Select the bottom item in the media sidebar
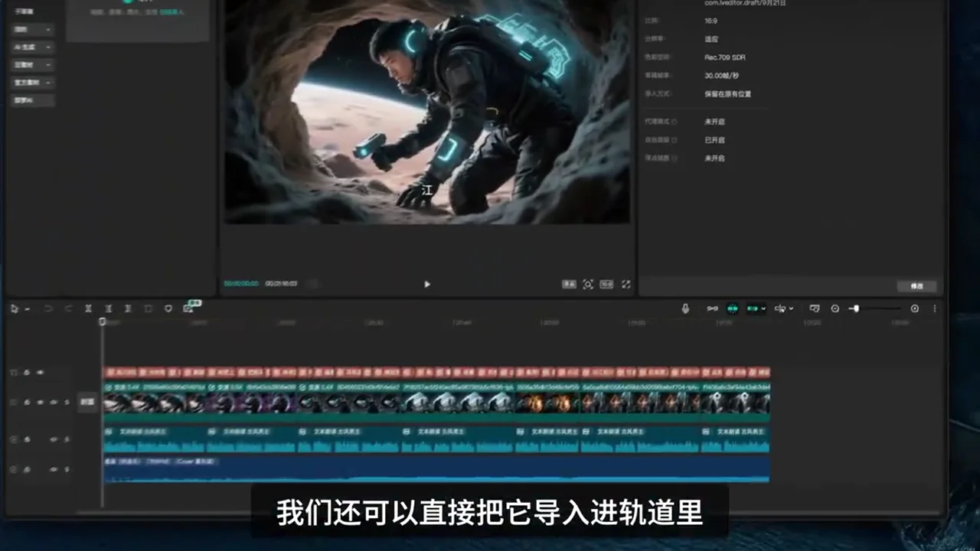 [x=32, y=100]
